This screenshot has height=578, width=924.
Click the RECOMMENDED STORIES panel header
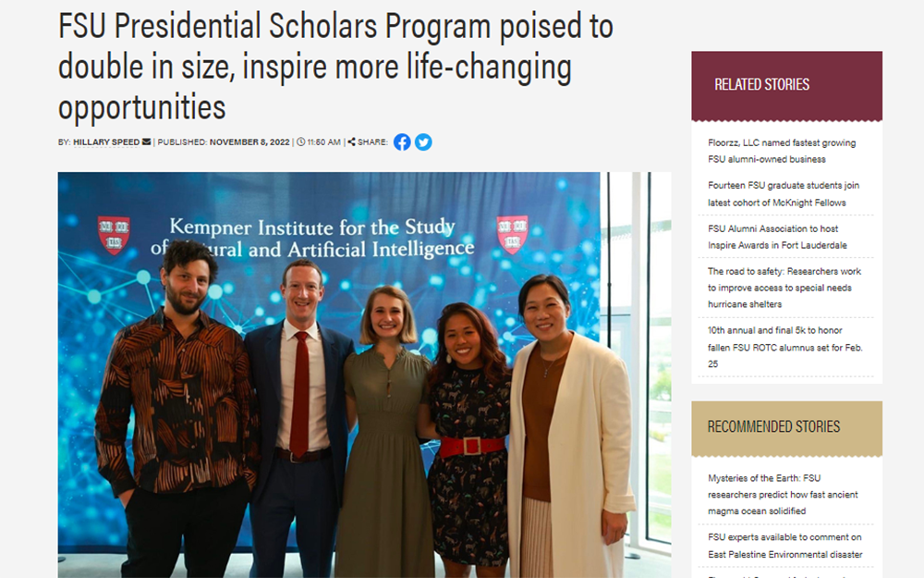772,427
